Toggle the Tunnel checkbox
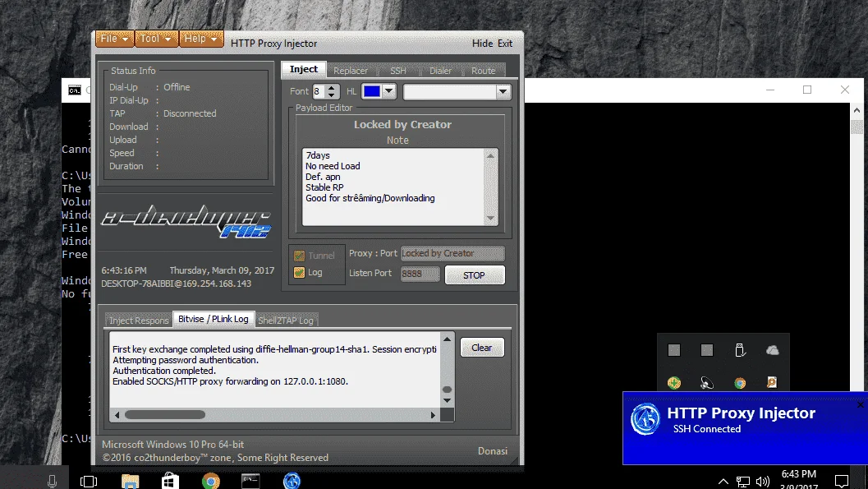 [300, 256]
